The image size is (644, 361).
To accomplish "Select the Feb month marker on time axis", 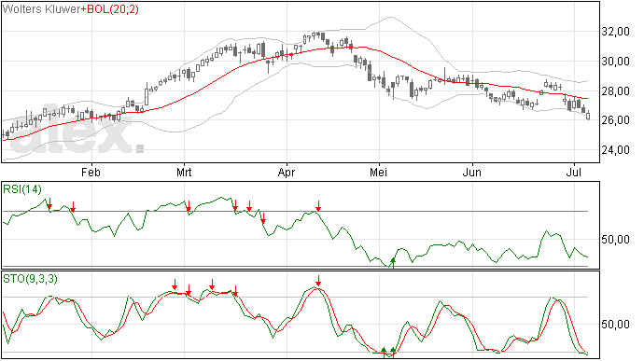I will [91, 172].
